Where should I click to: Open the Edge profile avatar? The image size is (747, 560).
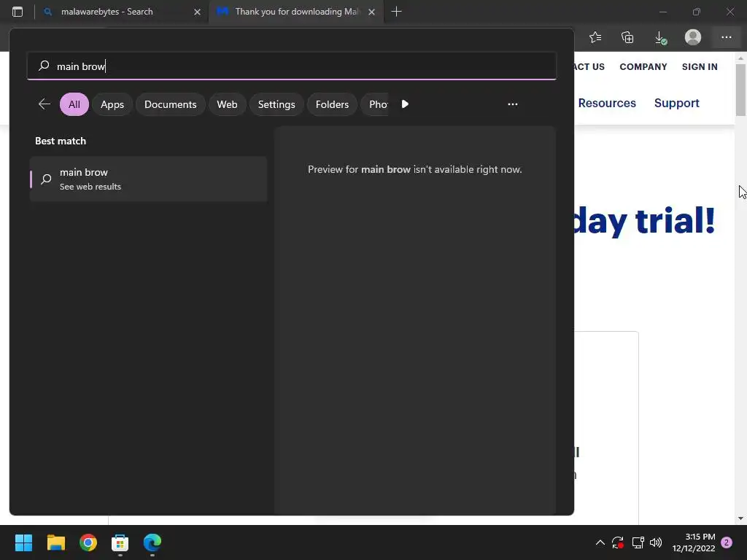[693, 37]
